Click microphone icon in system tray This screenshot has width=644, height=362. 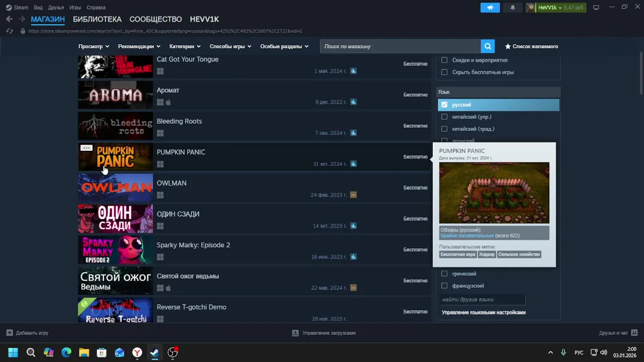coord(563,352)
